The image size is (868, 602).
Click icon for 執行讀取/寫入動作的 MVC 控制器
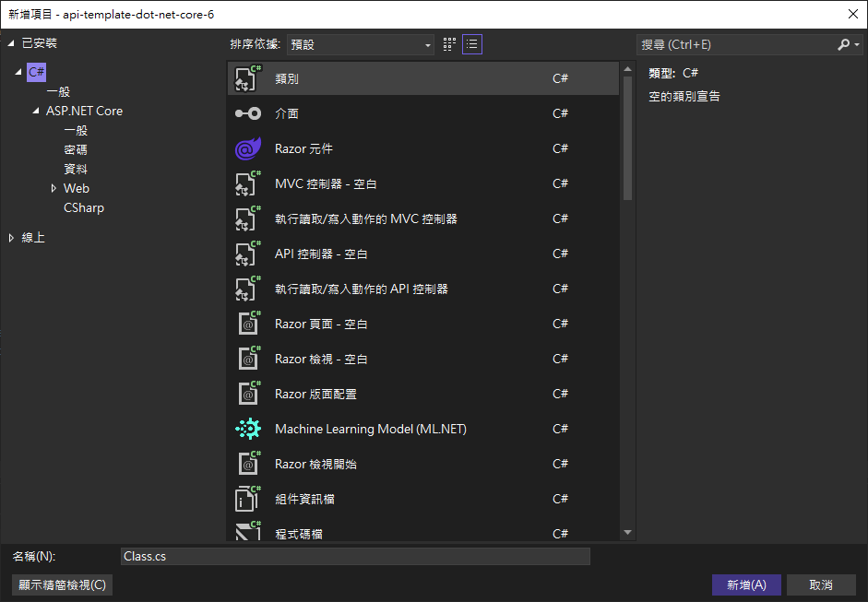pos(247,218)
